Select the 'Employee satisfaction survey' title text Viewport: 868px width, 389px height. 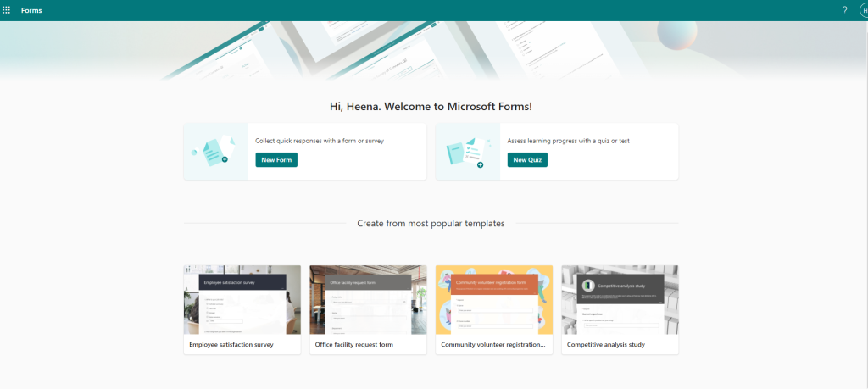[231, 345]
